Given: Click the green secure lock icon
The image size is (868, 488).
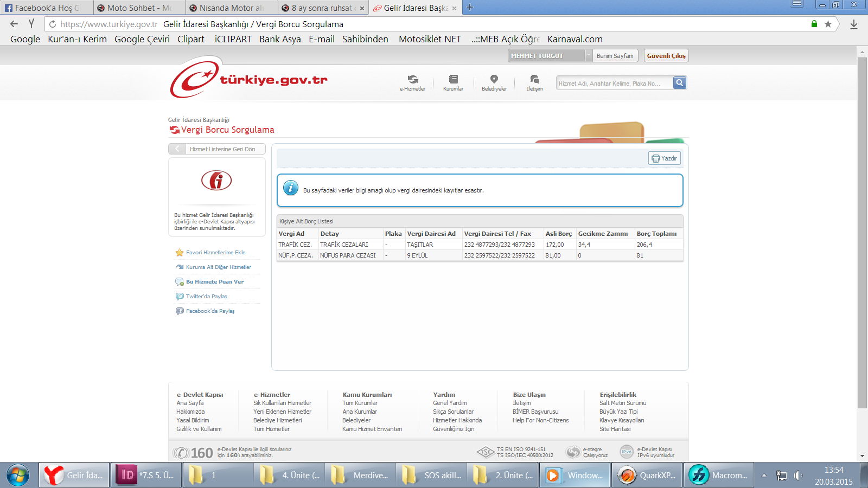Looking at the screenshot, I should coord(814,24).
